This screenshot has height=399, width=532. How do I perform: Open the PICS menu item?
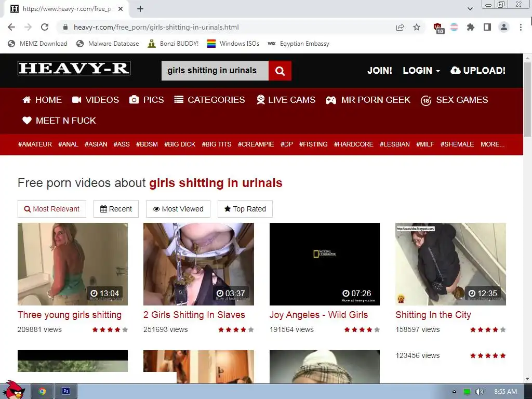pyautogui.click(x=146, y=100)
